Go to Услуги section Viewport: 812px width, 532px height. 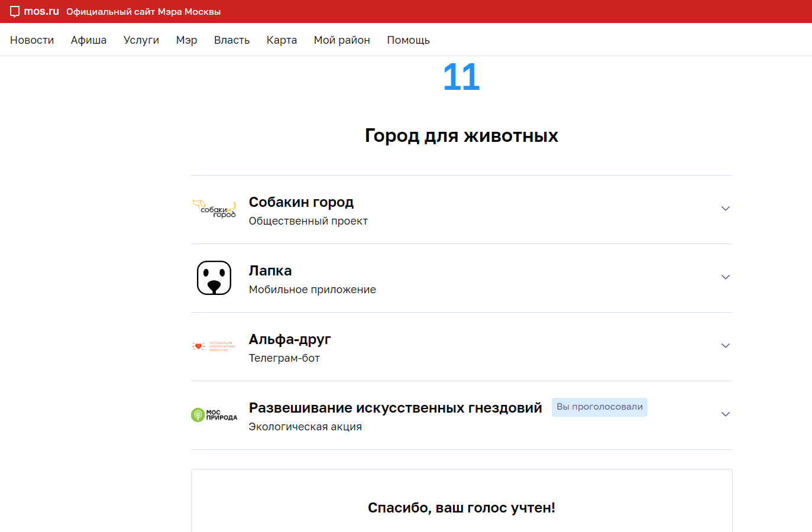(141, 40)
